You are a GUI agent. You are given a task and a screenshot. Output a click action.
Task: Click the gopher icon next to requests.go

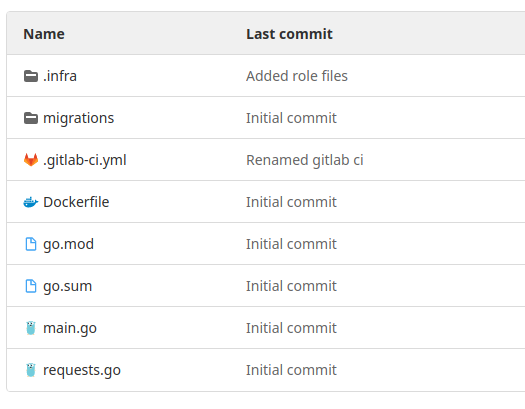pyautogui.click(x=31, y=370)
